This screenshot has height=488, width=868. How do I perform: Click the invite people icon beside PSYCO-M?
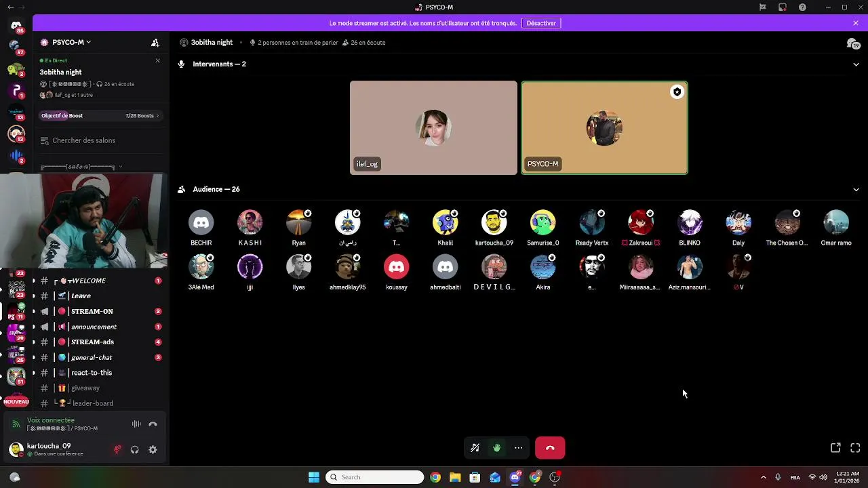pos(155,42)
